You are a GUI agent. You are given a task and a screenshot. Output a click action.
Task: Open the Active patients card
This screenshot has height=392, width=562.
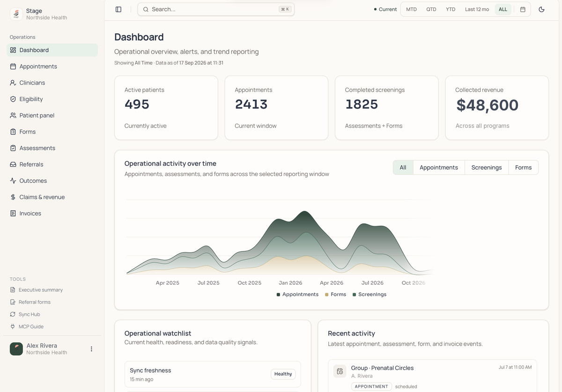tap(166, 108)
